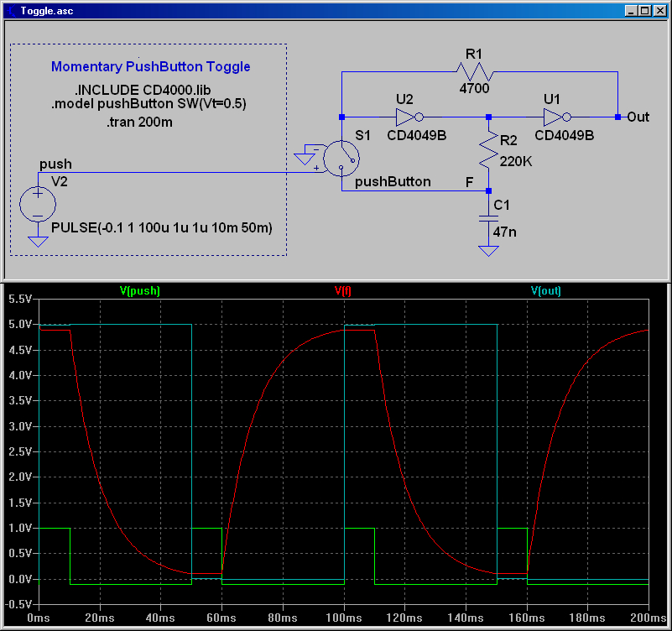Screen dimensions: 672x631
Task: Minimize the Toggle.asc window
Action: (630, 11)
